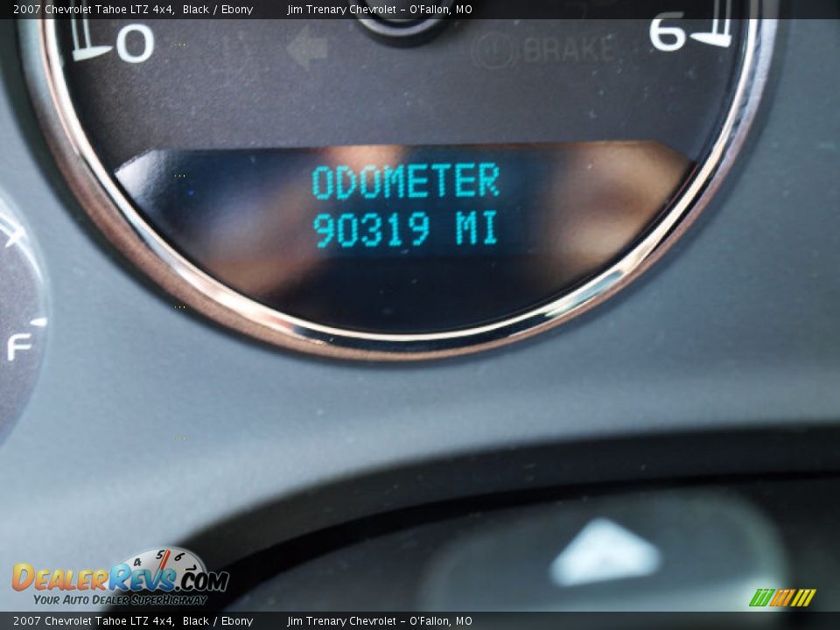Click the DealerRevs.com logo
This screenshot has width=840, height=630.
coord(120,577)
